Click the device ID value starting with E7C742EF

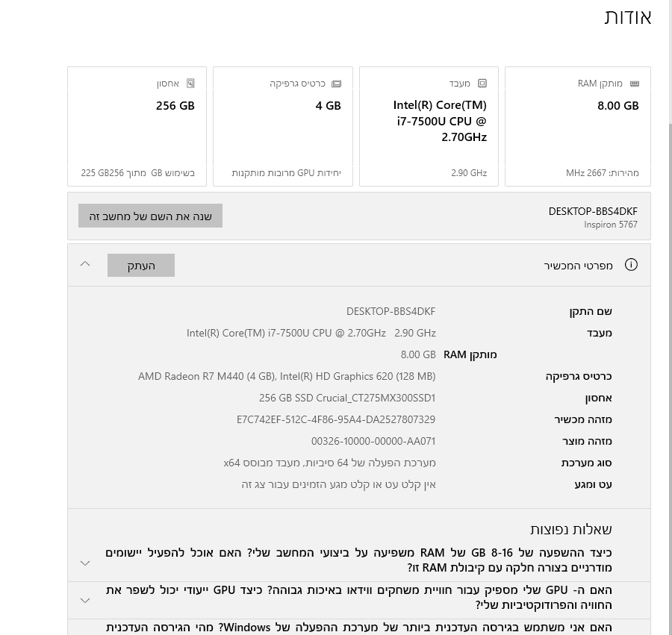click(x=335, y=419)
